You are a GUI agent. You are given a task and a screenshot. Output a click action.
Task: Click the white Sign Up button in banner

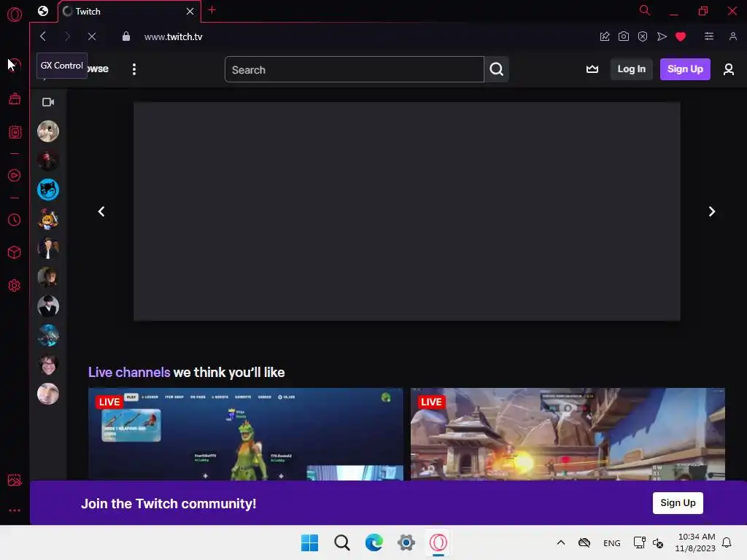pos(678,503)
